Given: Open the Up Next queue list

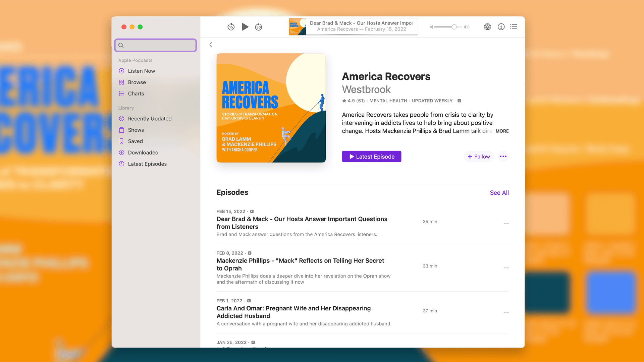Looking at the screenshot, I should pos(514,27).
